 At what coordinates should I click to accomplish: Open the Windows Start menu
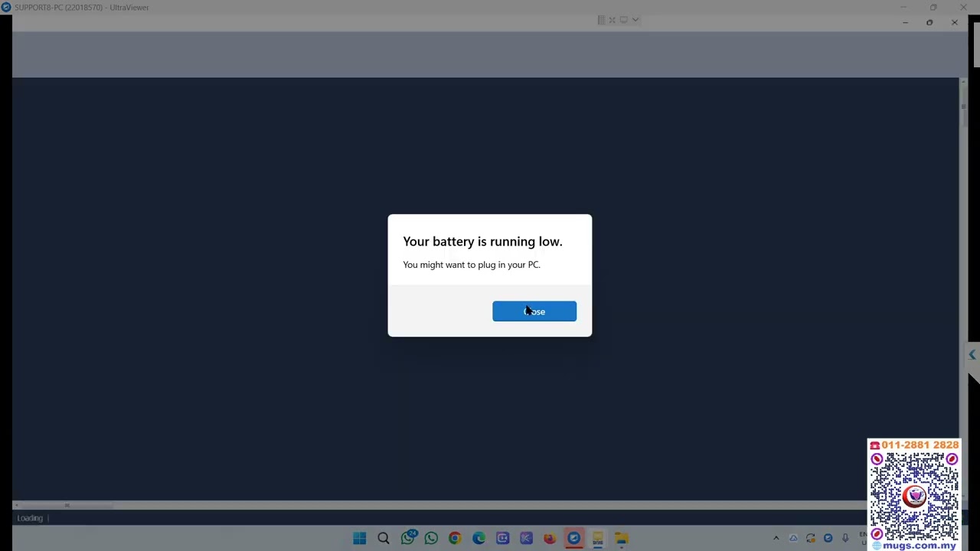coord(359,538)
